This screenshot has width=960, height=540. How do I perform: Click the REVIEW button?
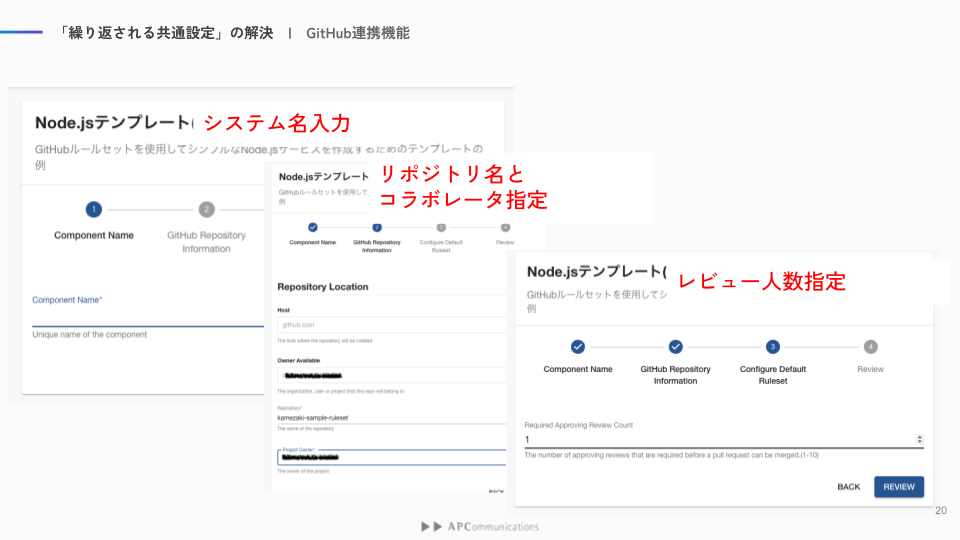pyautogui.click(x=898, y=487)
